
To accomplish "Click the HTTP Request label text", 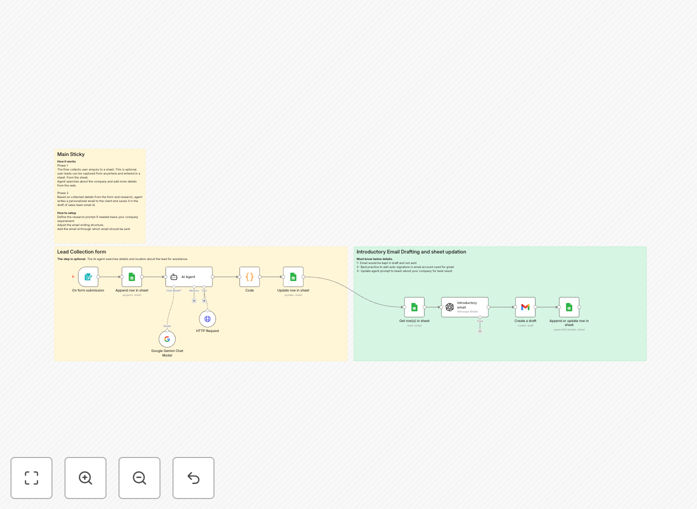I will 207,331.
